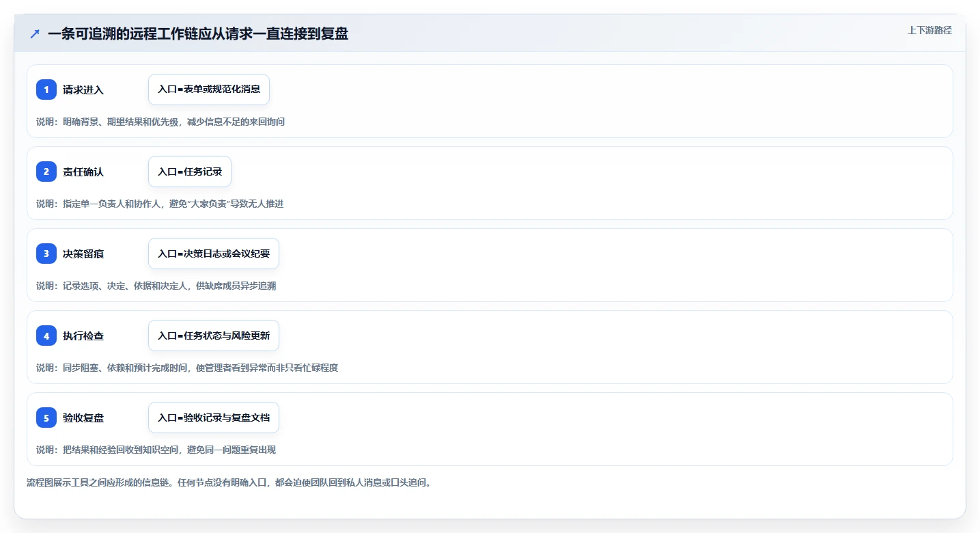Select the 入口=表单或规范化消息 chip
Viewport: 980px width, 533px height.
pos(209,90)
